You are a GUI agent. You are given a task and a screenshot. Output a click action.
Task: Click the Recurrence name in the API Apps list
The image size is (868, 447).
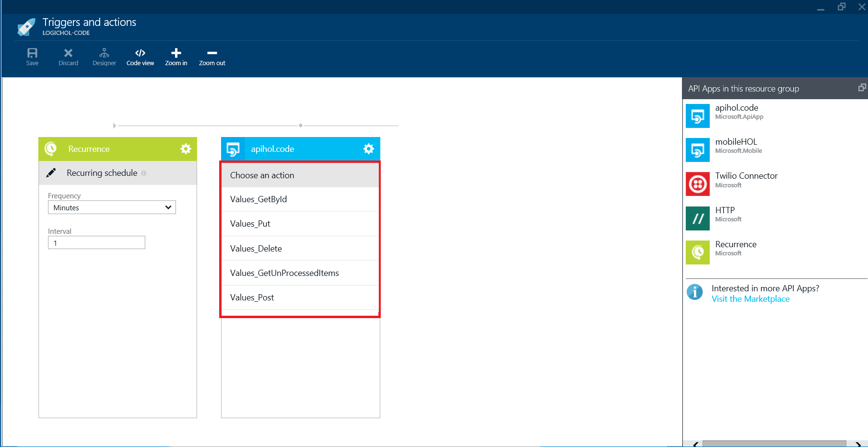pyautogui.click(x=736, y=244)
